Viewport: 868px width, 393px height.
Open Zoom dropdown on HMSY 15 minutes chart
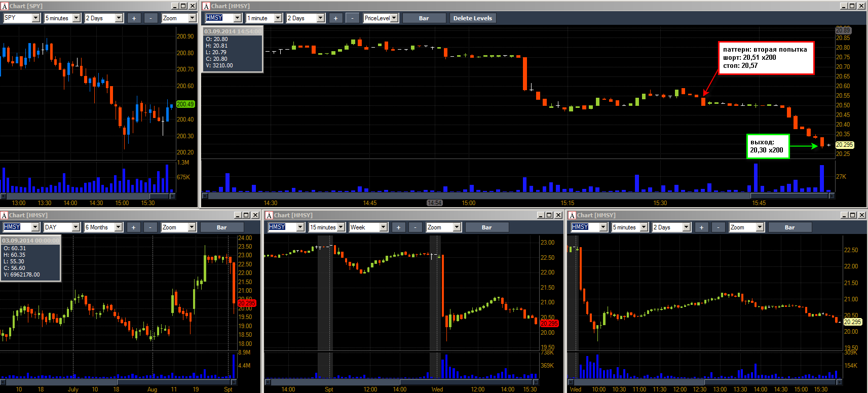(457, 227)
